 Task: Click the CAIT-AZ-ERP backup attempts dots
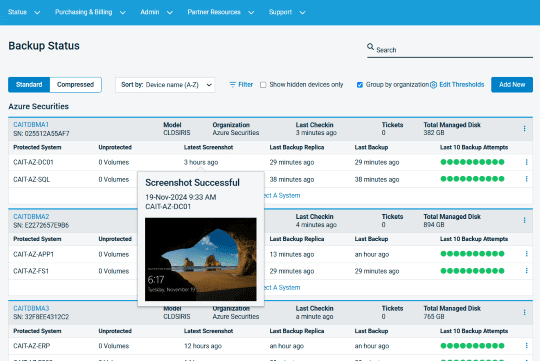coord(472,345)
